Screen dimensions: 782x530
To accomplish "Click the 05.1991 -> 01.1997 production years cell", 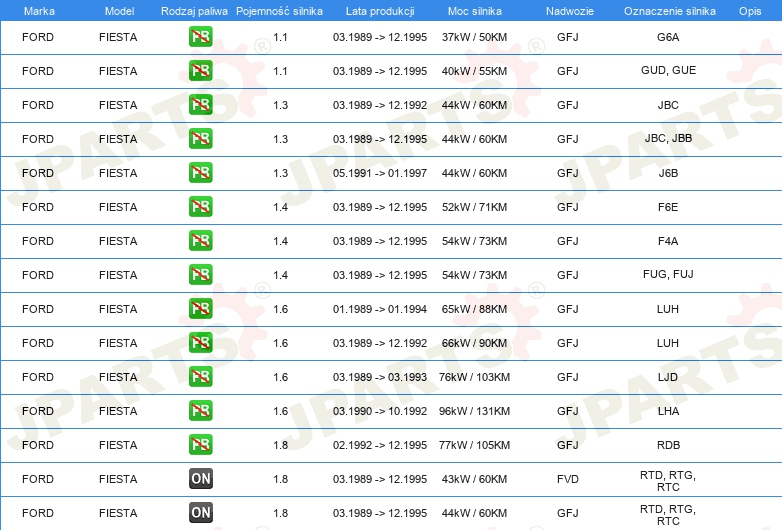I will [x=380, y=173].
